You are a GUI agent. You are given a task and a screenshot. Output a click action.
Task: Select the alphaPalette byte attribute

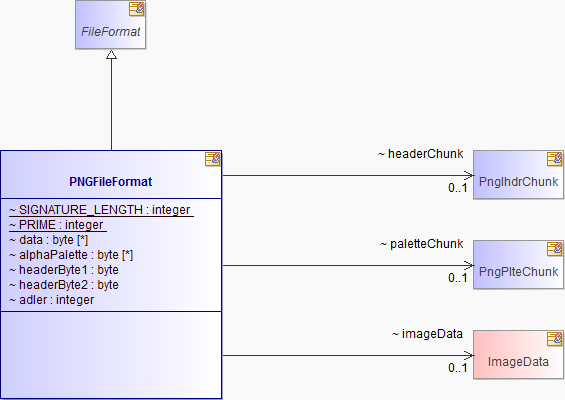pos(71,255)
